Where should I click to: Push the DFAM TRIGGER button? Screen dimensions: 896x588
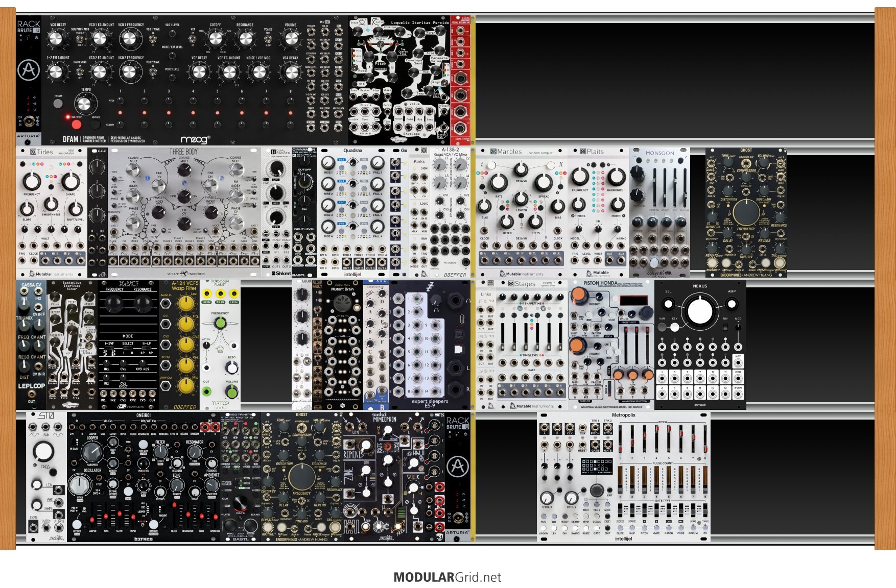coord(58,104)
